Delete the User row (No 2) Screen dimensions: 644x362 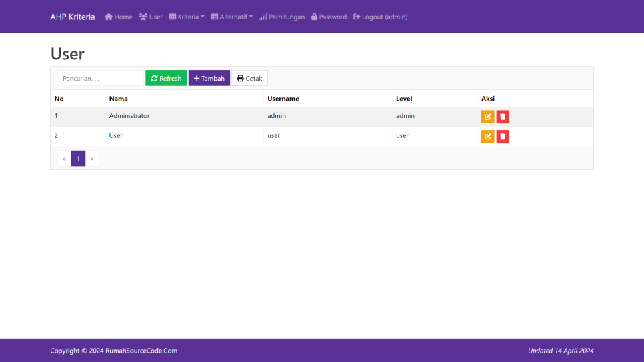pyautogui.click(x=502, y=137)
